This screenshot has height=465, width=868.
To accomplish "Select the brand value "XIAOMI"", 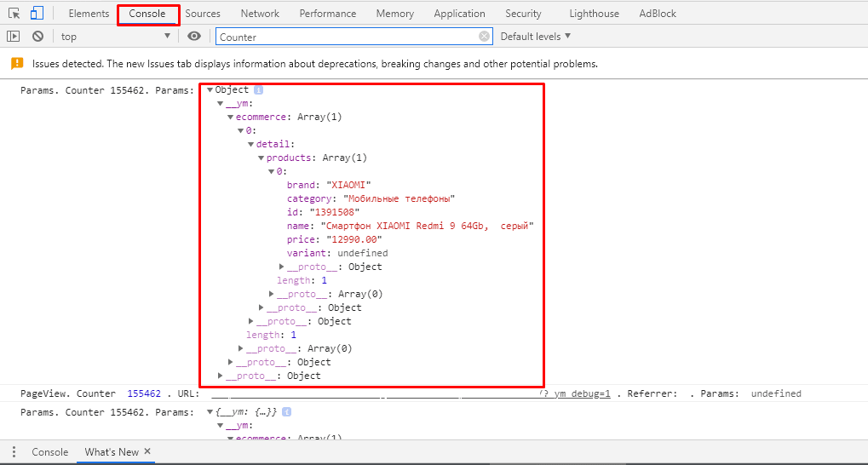I will (348, 185).
